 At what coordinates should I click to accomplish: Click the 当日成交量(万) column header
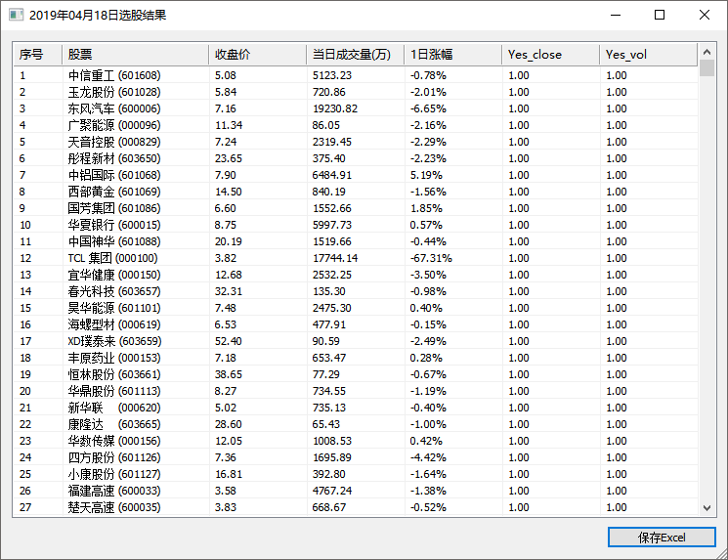[354, 55]
